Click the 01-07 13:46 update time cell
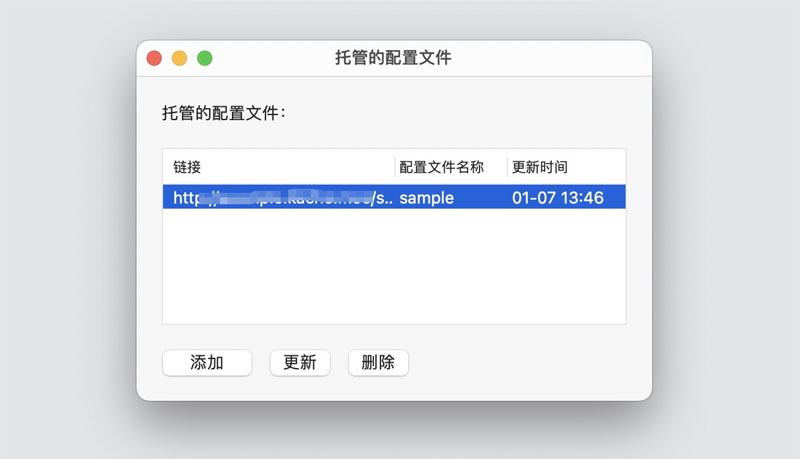The image size is (800, 459). click(558, 198)
